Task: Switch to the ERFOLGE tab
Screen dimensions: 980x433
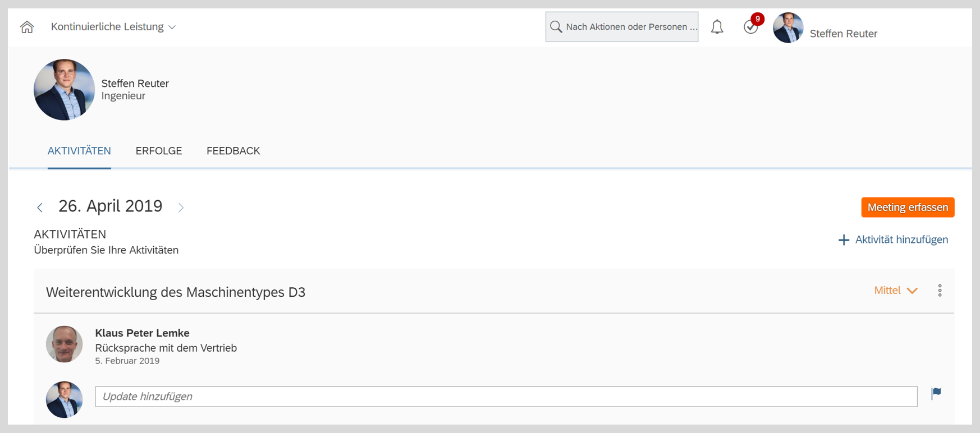Action: [159, 151]
